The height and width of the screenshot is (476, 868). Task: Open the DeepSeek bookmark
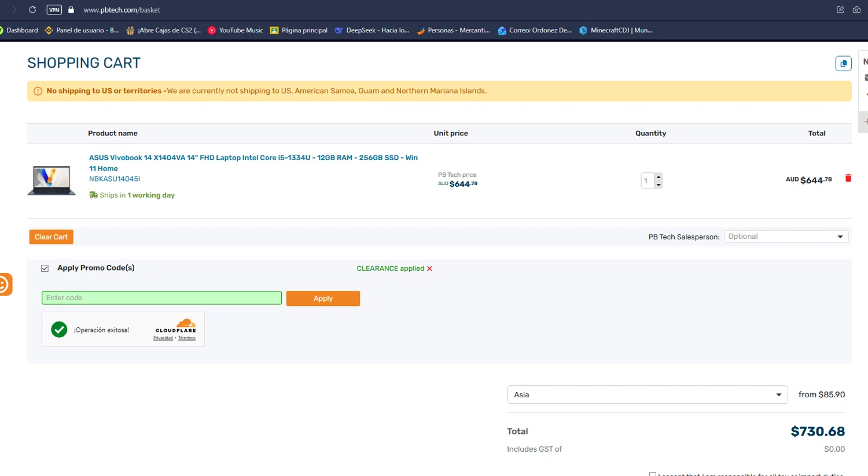[372, 30]
